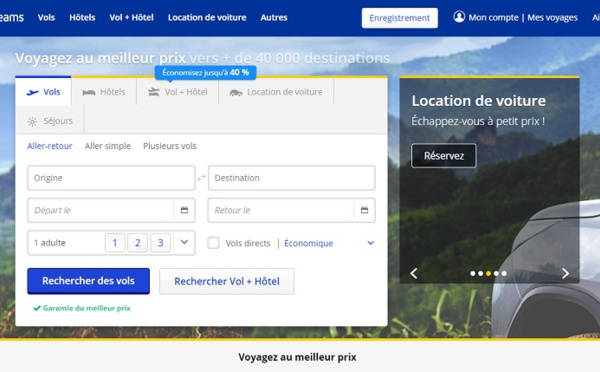
Task: Switch to the Hôtels search tab
Action: (x=104, y=92)
